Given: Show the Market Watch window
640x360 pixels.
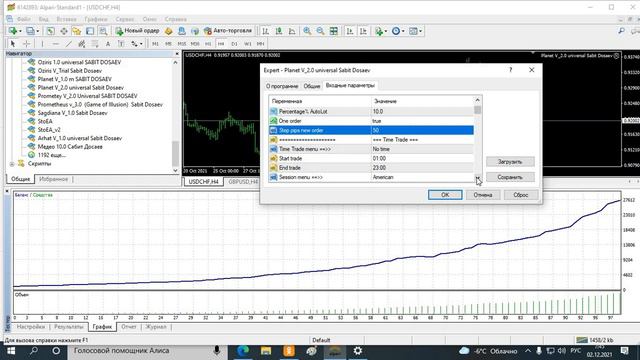Looking at the screenshot, I should click(x=50, y=31).
